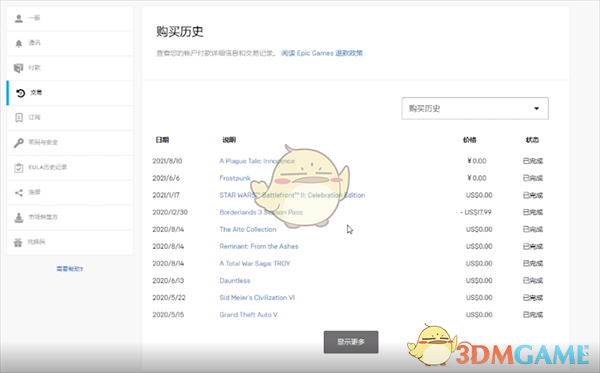
Task: Click the Show More (显示更多) button
Action: click(351, 342)
